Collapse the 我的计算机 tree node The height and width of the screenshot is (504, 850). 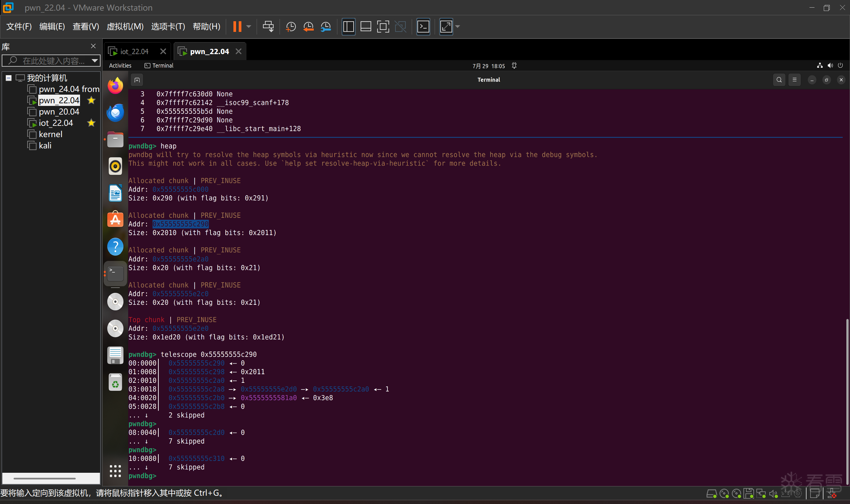[9, 78]
